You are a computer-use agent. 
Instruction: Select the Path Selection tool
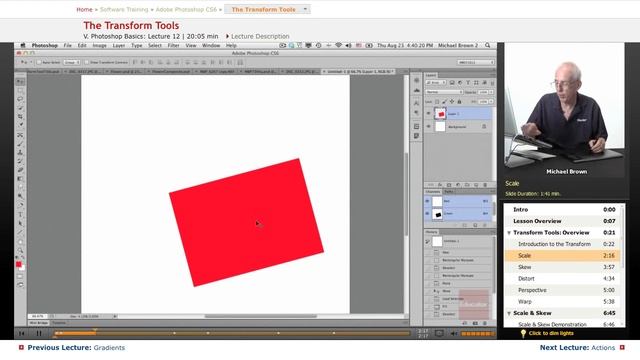point(20,223)
